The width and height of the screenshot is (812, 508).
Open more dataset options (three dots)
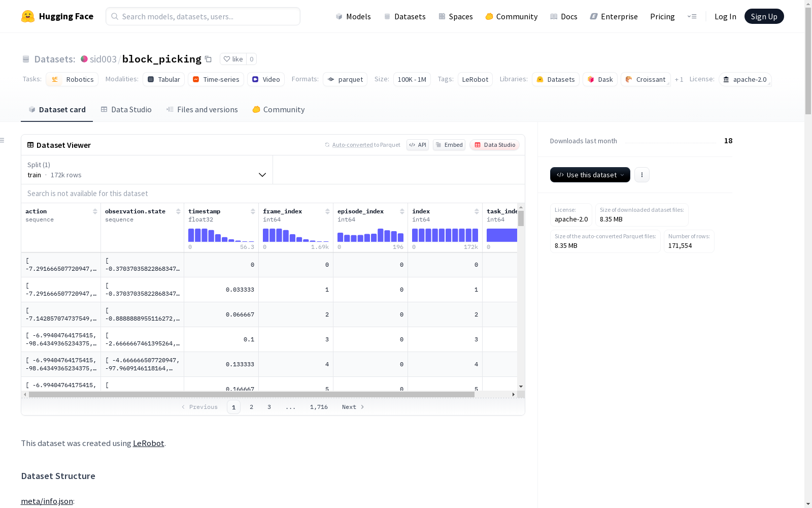642,175
